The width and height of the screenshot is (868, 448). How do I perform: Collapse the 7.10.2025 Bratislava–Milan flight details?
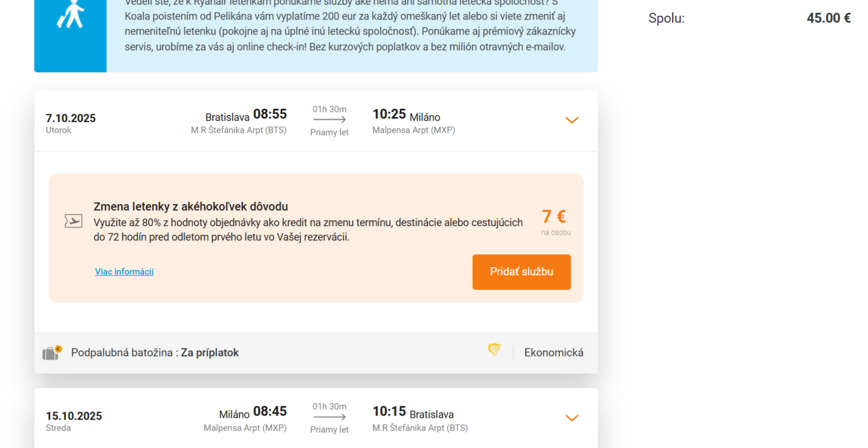tap(572, 120)
